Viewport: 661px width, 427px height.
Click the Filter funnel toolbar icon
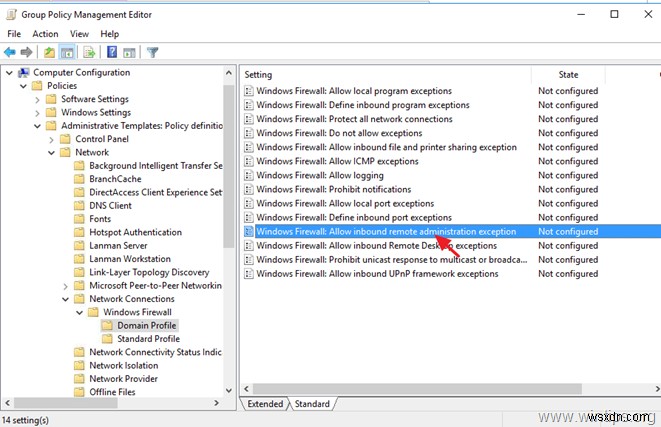[x=152, y=52]
